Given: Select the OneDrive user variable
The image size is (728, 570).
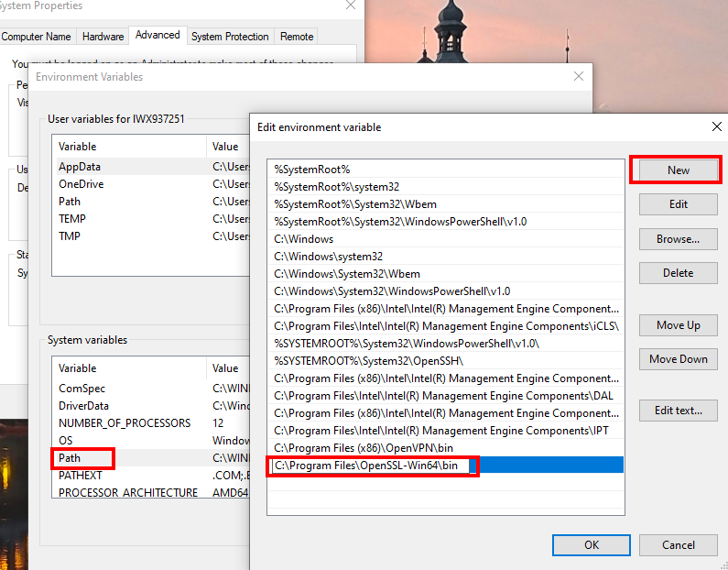Looking at the screenshot, I should 81,184.
